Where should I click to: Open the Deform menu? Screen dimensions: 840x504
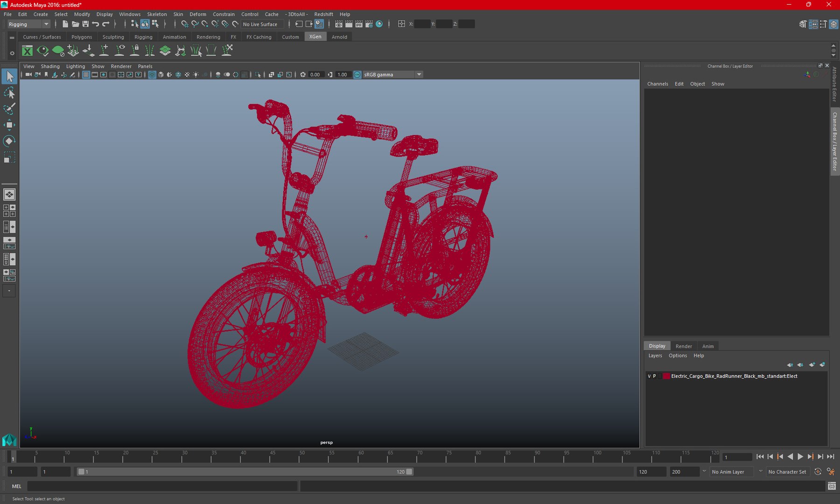coord(198,14)
